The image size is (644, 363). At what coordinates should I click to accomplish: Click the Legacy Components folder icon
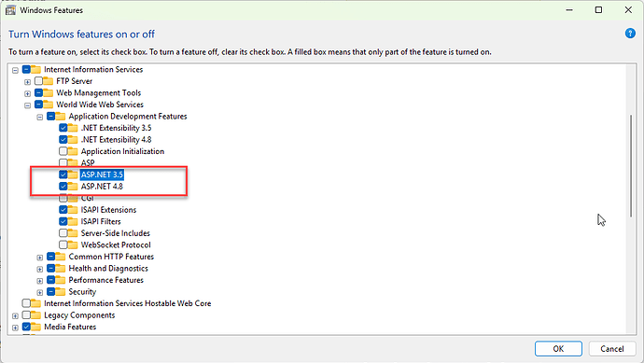click(35, 315)
